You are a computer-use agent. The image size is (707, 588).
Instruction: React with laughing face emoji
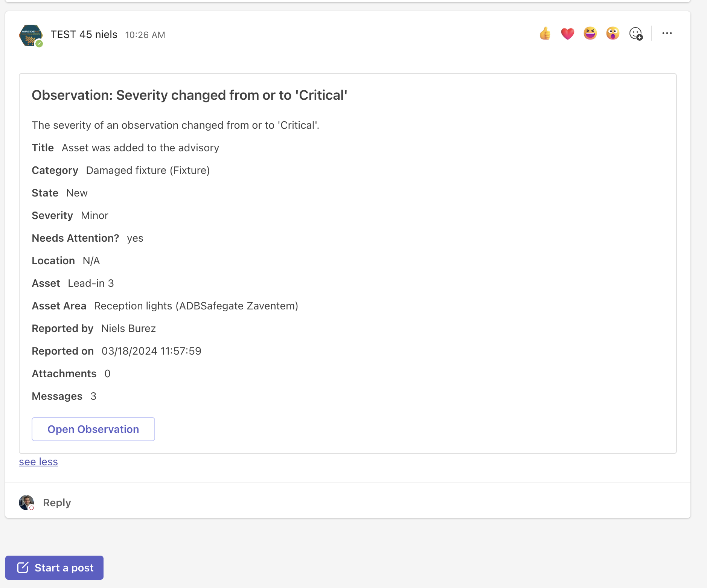tap(590, 34)
